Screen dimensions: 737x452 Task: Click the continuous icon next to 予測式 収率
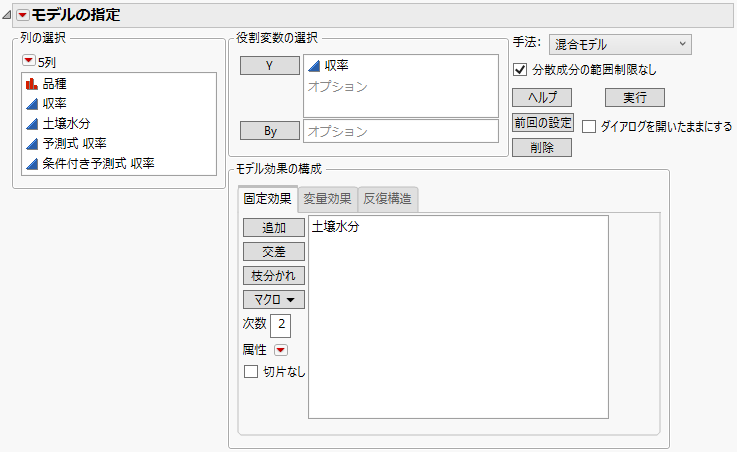pyautogui.click(x=32, y=143)
